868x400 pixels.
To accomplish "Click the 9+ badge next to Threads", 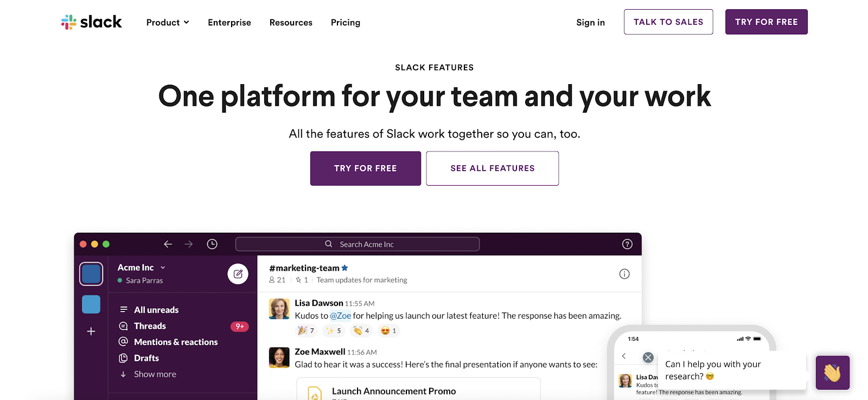I will tap(239, 326).
